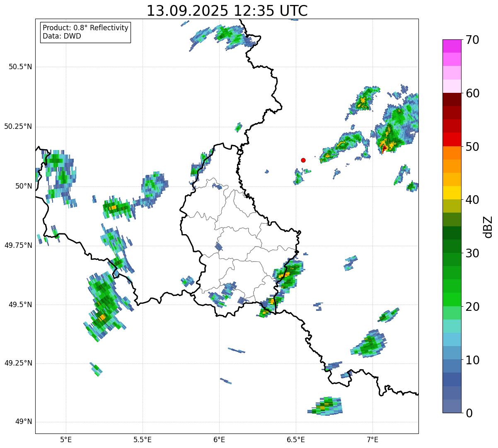Click the 49°N latitude axis label
Screen dimensions: 498x448
click(23, 422)
